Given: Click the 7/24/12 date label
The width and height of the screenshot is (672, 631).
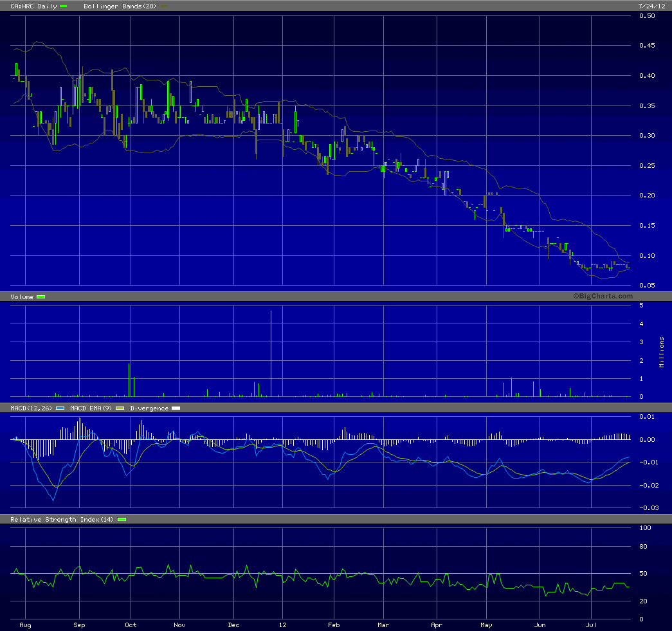Looking at the screenshot, I should [x=651, y=6].
